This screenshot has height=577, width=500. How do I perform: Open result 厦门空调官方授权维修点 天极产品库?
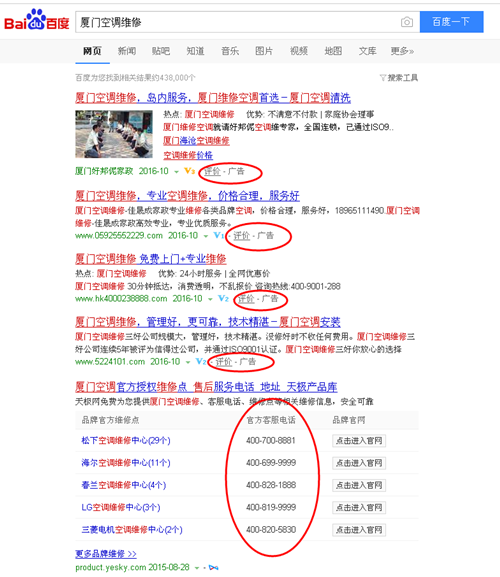[206, 387]
